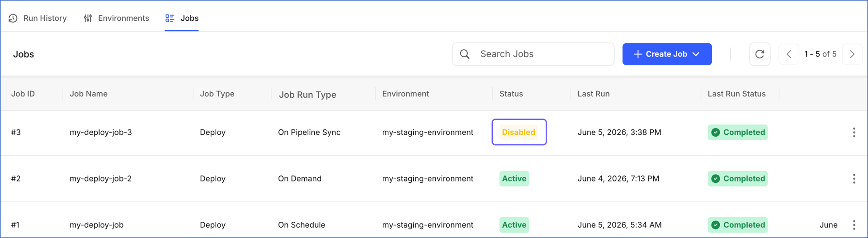The image size is (868, 238).
Task: Click into the Search Jobs field
Action: 533,54
